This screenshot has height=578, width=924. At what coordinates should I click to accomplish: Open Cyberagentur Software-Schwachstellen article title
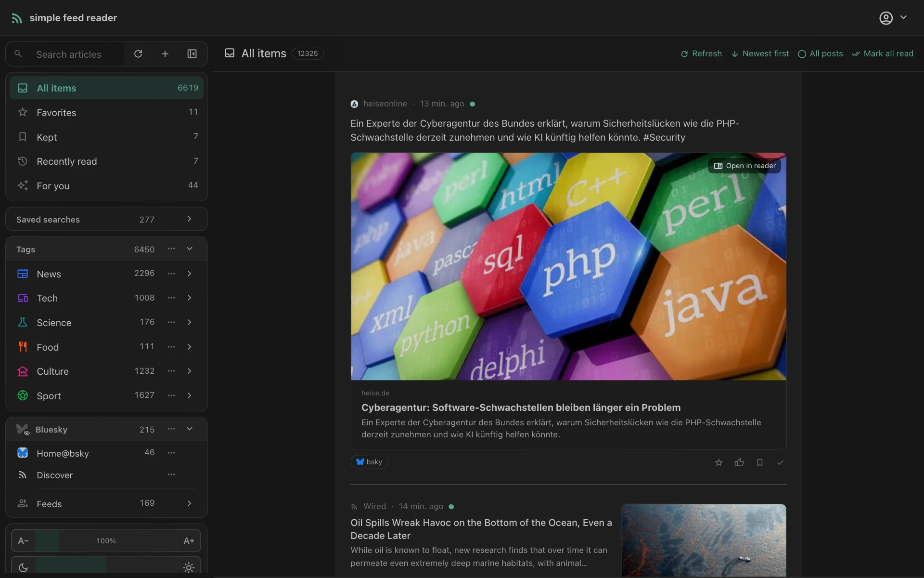tap(521, 407)
